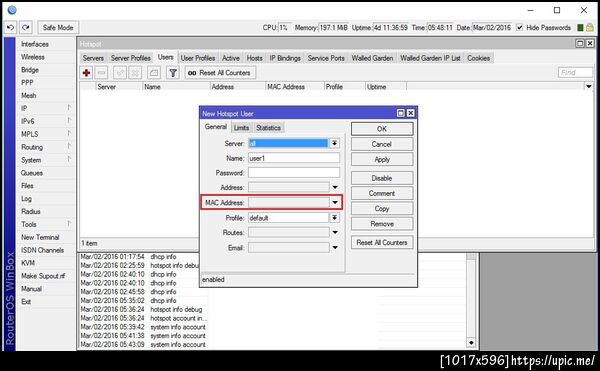Image resolution: width=600 pixels, height=371 pixels.
Task: Click the Find search box
Action: click(x=575, y=72)
